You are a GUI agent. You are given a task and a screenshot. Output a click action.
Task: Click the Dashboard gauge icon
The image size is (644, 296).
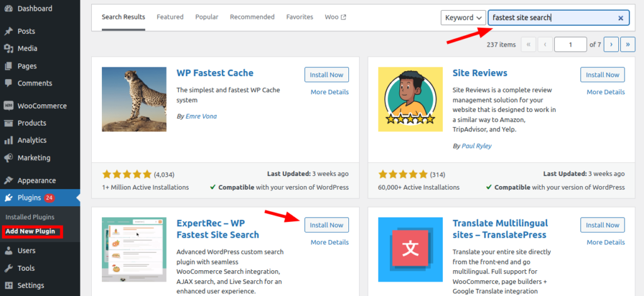(8, 9)
